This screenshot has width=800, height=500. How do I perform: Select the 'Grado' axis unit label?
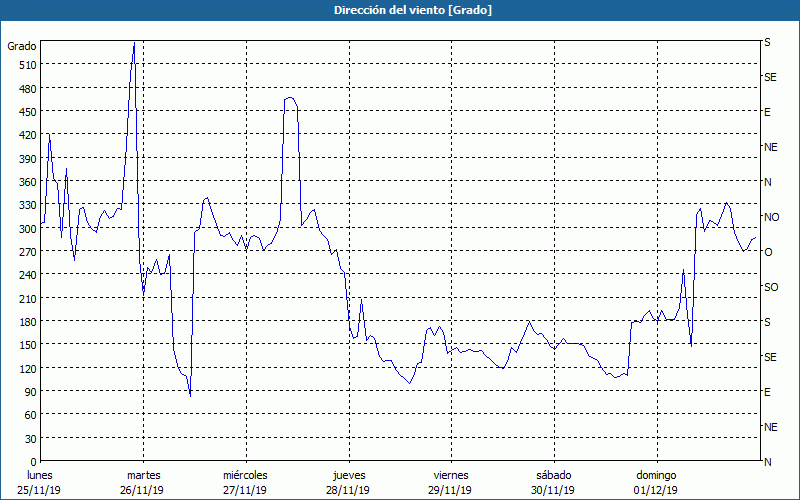[22, 46]
